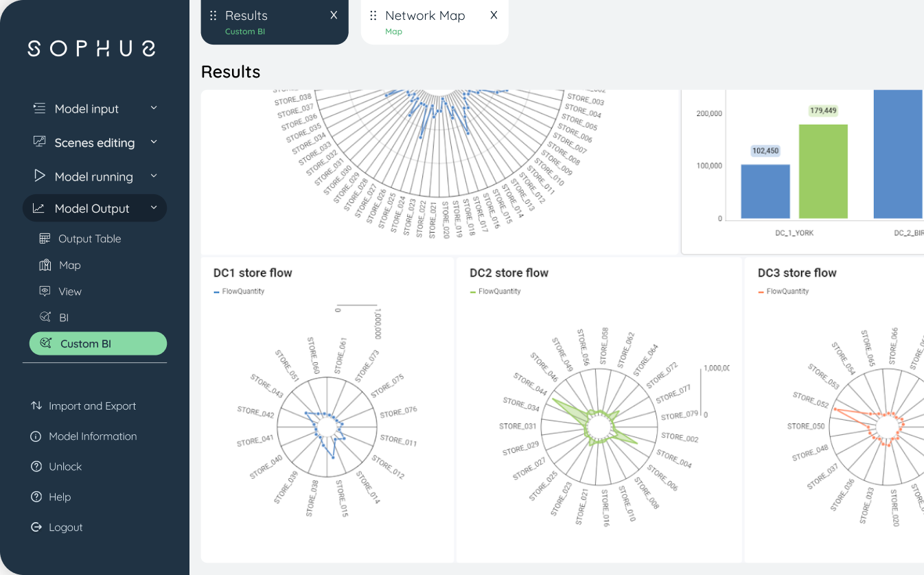Image resolution: width=924 pixels, height=575 pixels.
Task: Close the Results tab
Action: point(334,15)
